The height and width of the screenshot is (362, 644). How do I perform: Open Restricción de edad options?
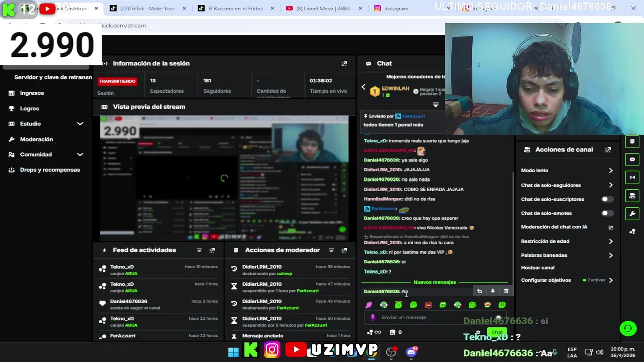pyautogui.click(x=567, y=241)
